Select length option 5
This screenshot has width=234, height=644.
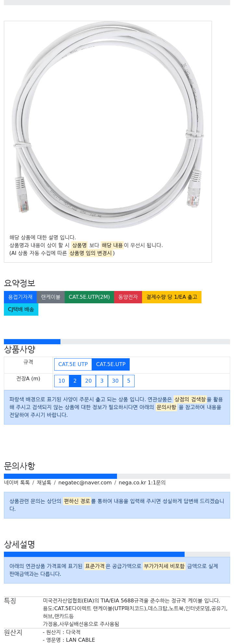[129, 381]
